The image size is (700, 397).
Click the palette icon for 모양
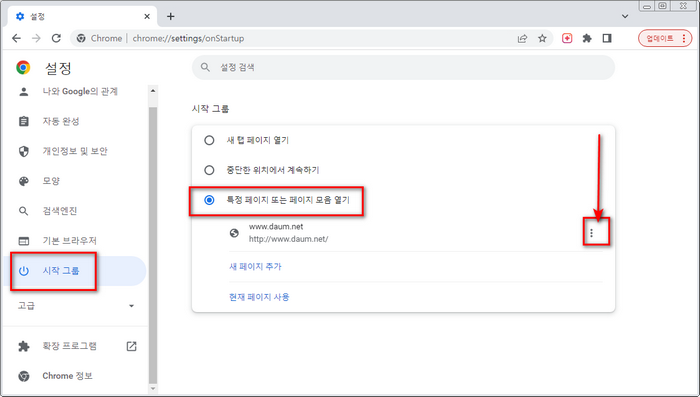point(24,181)
